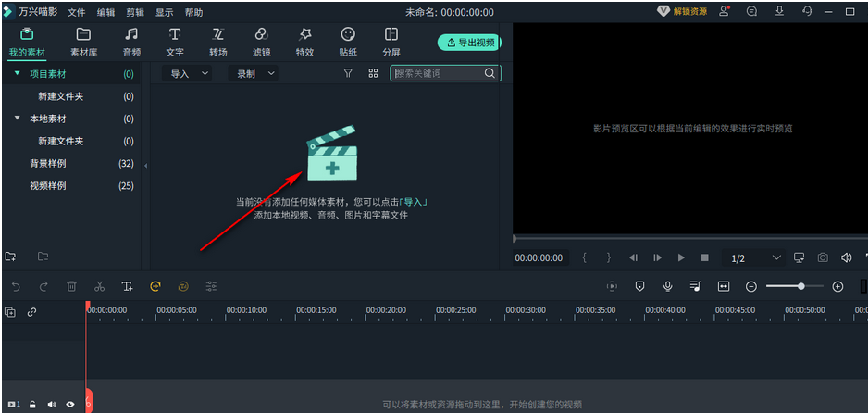Open the 贴纸 stickers tab
The image size is (868, 413).
pos(348,43)
